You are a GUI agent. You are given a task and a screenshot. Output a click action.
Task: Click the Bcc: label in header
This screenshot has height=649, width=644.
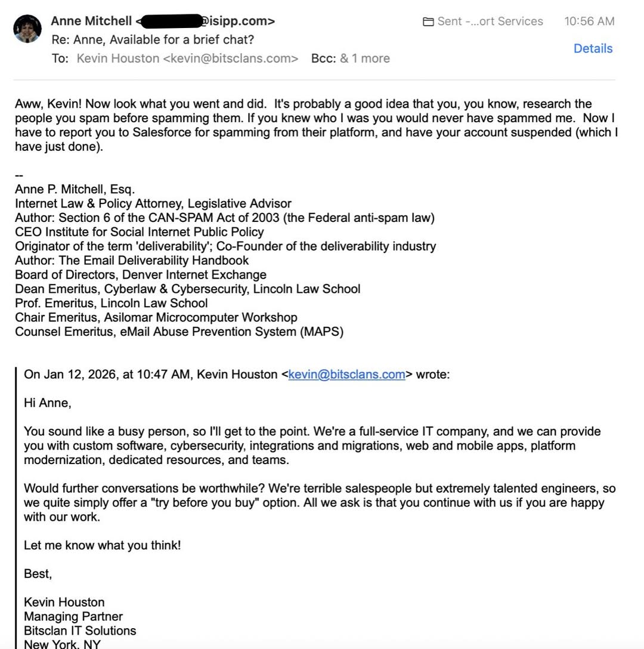tap(323, 58)
